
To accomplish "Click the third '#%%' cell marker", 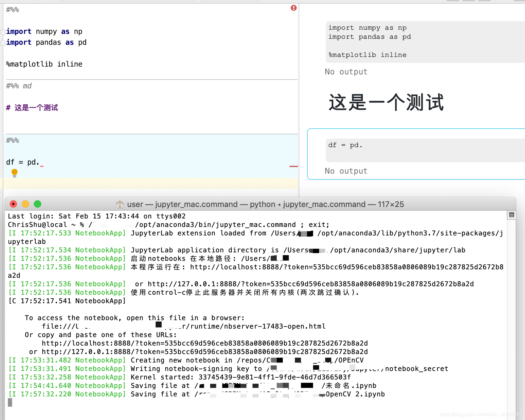I will coord(12,140).
